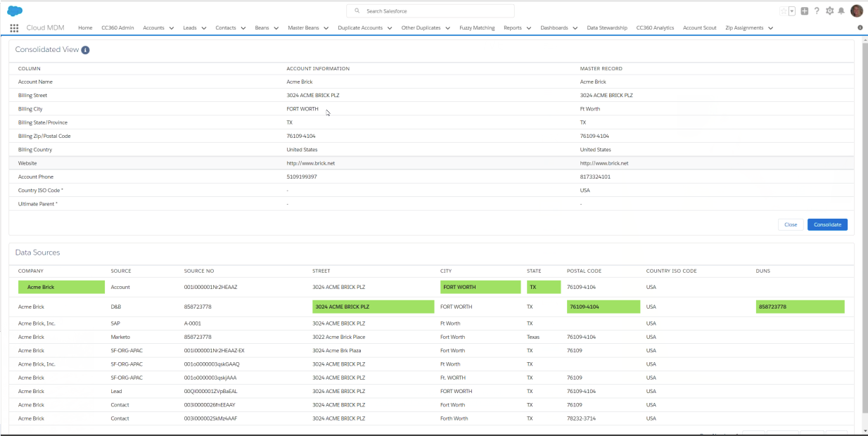Expand the Leads tab dropdown chevron
Viewport: 868px width, 436px height.
[203, 28]
